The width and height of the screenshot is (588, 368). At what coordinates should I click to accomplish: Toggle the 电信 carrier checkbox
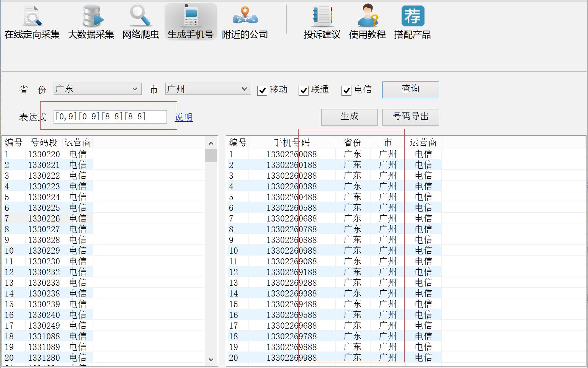[346, 91]
